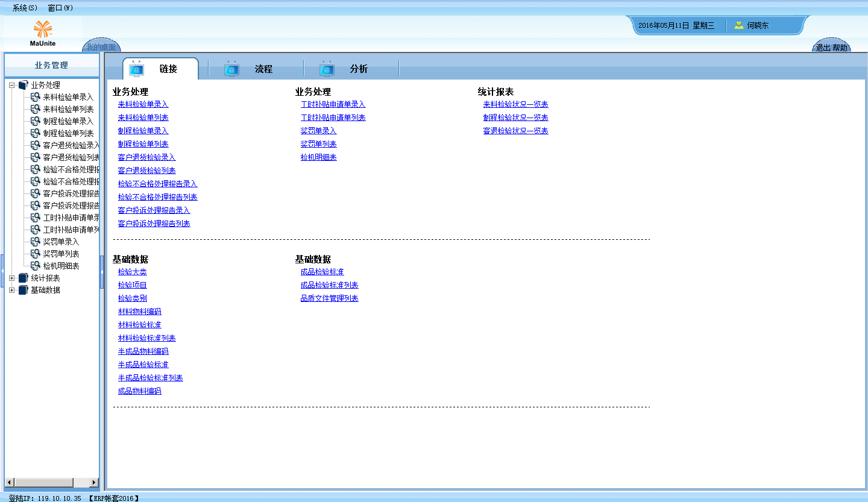Screen dimensions: 868x502
Task: Open the 窗口(W) menu
Action: pyautogui.click(x=60, y=8)
